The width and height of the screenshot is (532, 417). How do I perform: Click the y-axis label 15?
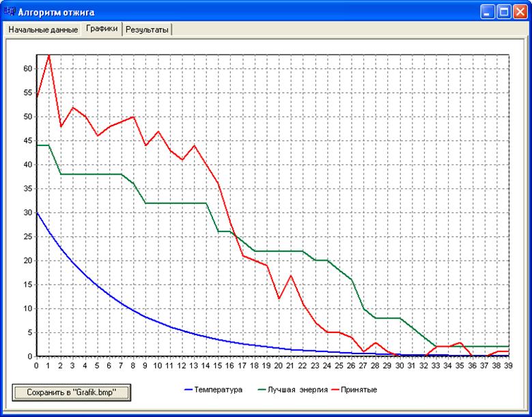(x=27, y=285)
